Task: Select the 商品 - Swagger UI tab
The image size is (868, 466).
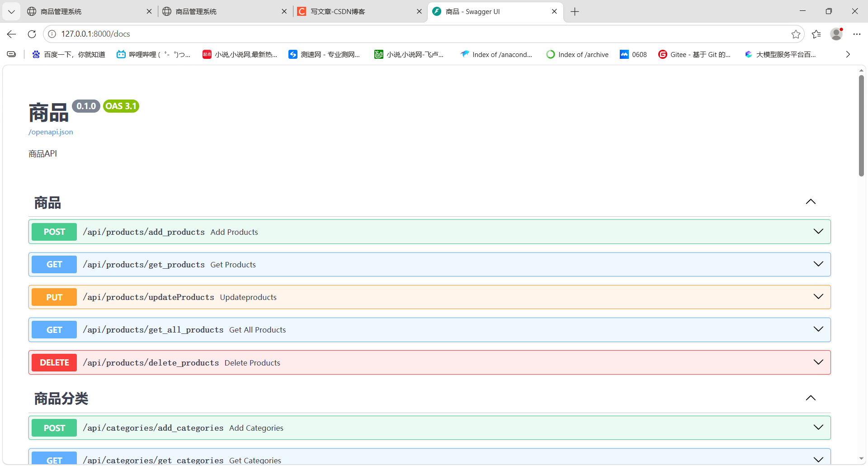Action: (x=495, y=12)
